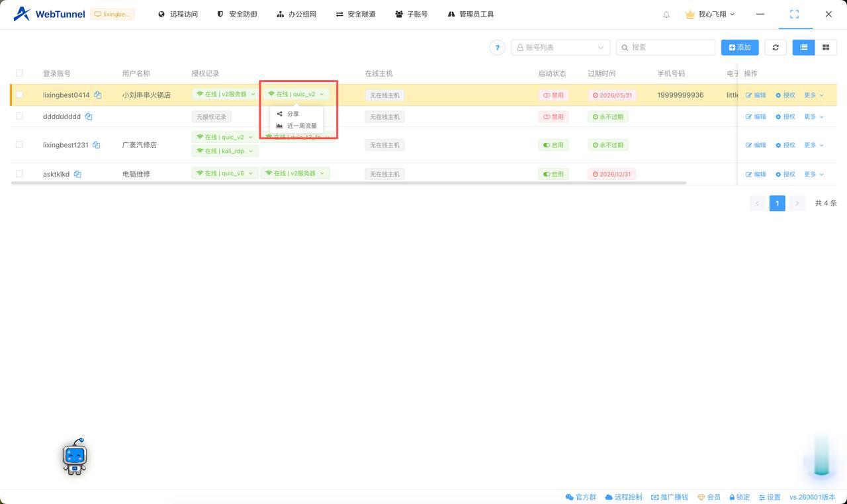
Task: Open the 安全防御 menu
Action: 237,14
